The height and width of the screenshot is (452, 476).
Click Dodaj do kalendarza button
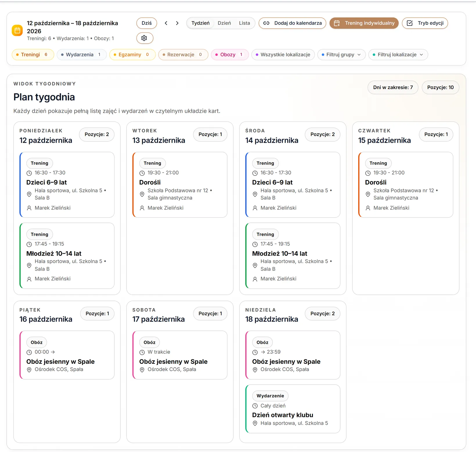[292, 23]
